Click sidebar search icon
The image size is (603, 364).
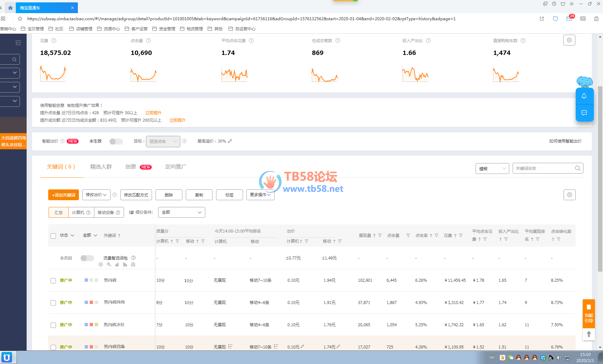[x=14, y=59]
